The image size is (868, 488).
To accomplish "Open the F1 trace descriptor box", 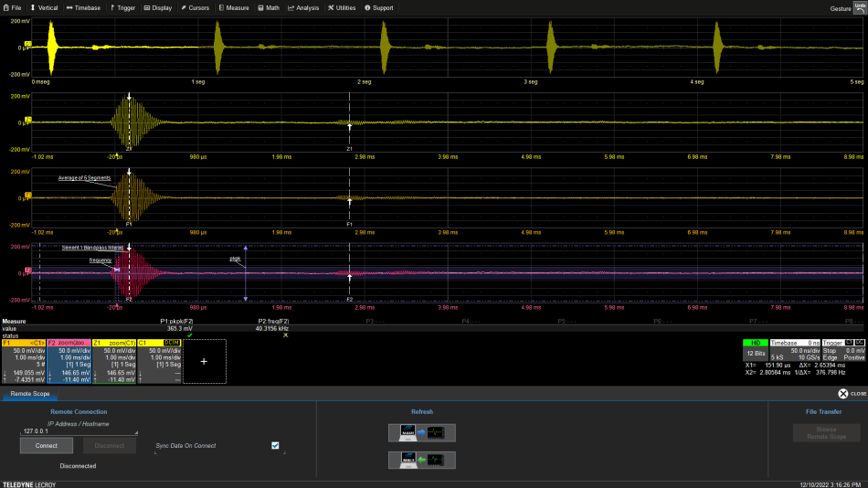I will coord(23,362).
